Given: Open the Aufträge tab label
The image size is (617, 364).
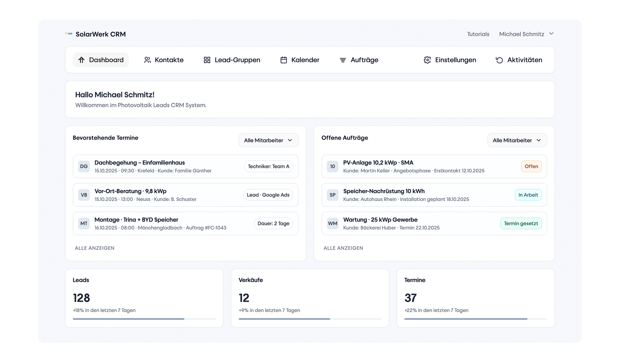Looking at the screenshot, I should (364, 60).
